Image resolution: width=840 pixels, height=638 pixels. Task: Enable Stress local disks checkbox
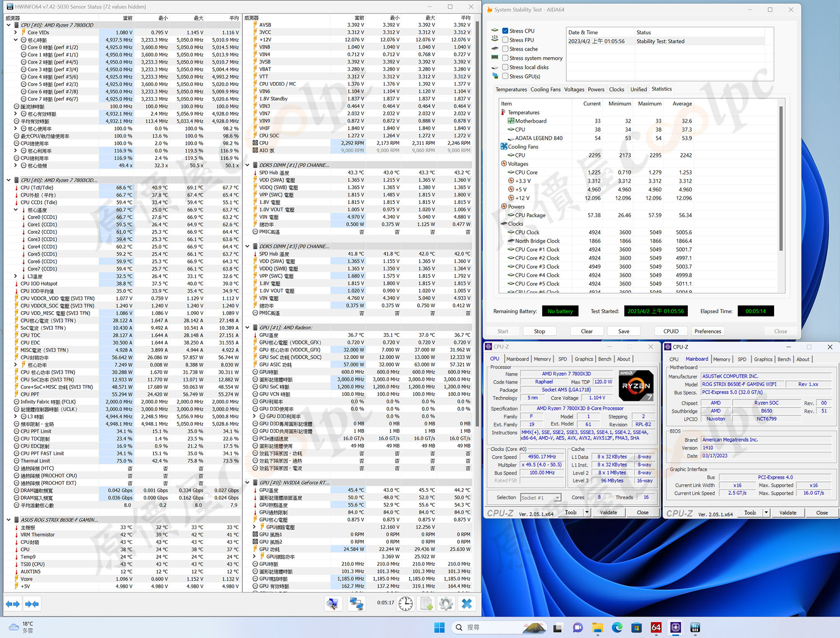tap(505, 67)
